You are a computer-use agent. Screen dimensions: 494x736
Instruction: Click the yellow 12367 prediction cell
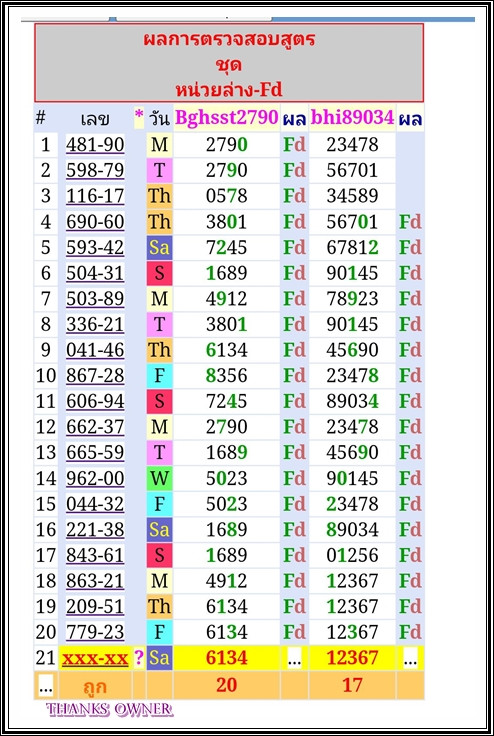pyautogui.click(x=352, y=658)
